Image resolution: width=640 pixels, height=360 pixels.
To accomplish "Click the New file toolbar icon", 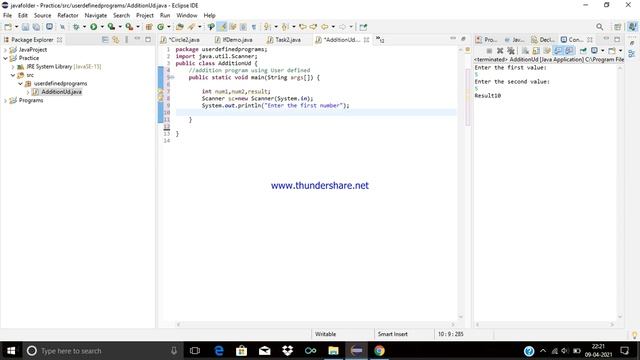I will point(8,27).
